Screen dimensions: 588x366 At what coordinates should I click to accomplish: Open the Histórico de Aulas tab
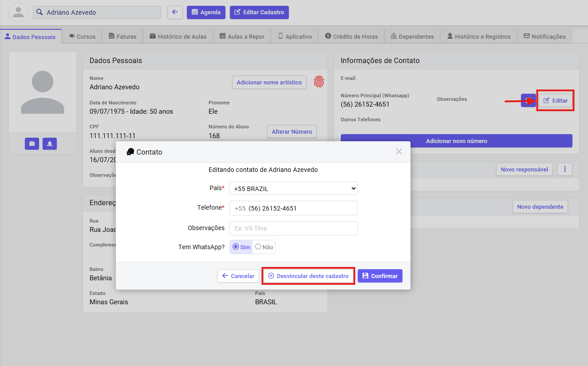178,36
